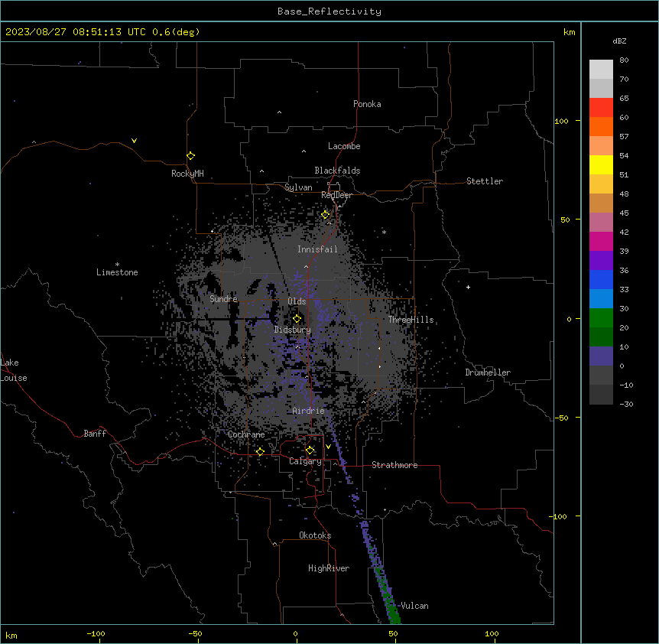Click the Strathmore town label
This screenshot has width=659, height=644.
pos(394,465)
